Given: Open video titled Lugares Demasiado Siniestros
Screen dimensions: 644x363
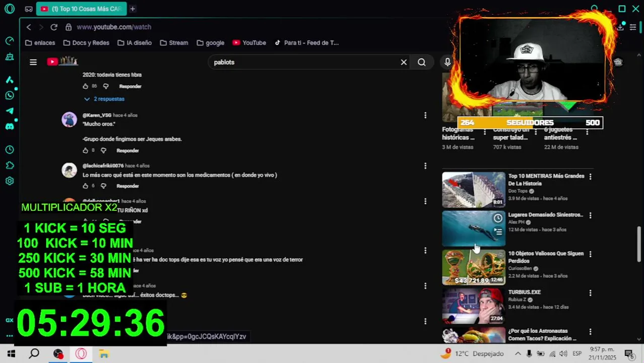Looking at the screenshot, I should [x=545, y=215].
